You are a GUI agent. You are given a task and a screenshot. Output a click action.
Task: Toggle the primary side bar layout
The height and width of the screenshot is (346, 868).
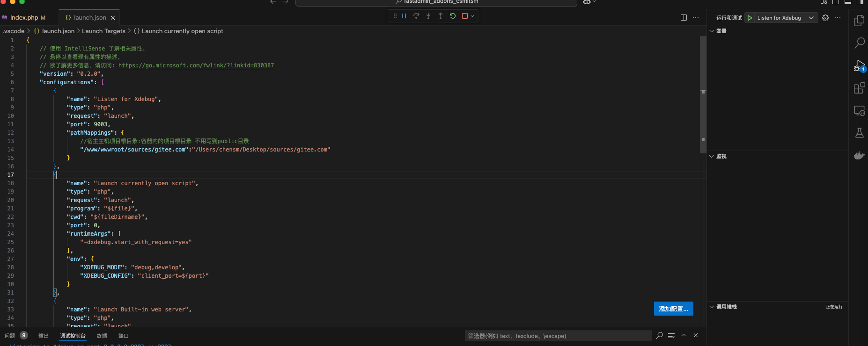836,2
